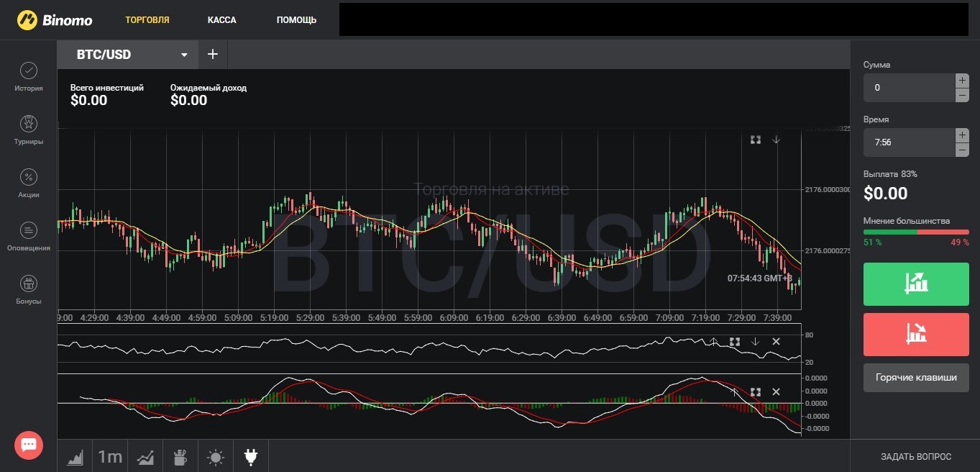Move the RSI indicator panel down
The height and width of the screenshot is (472, 980).
(756, 342)
